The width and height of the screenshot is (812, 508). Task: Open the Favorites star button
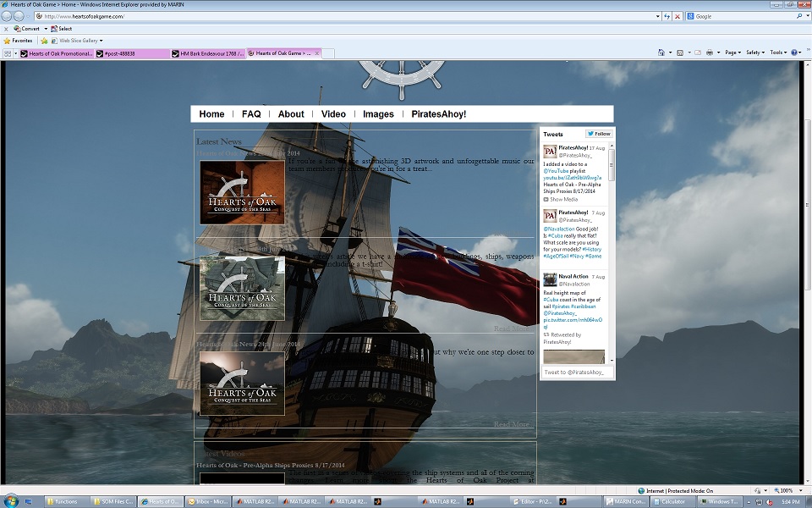[18, 41]
